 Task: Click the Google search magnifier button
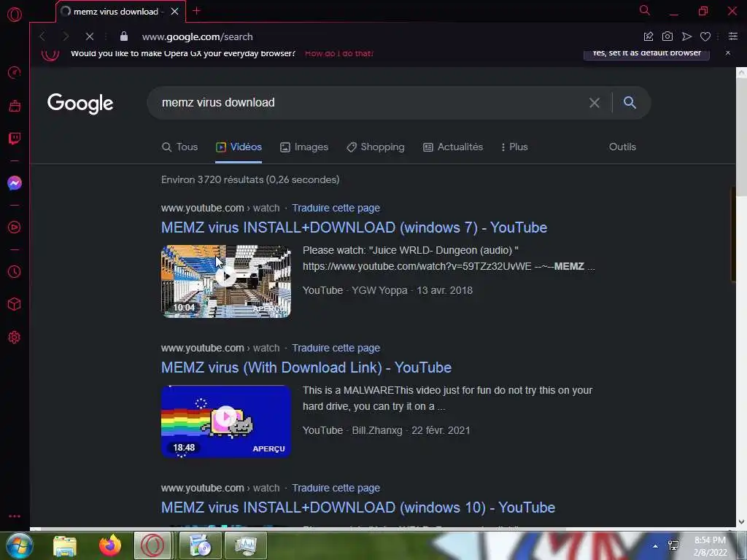tap(630, 102)
